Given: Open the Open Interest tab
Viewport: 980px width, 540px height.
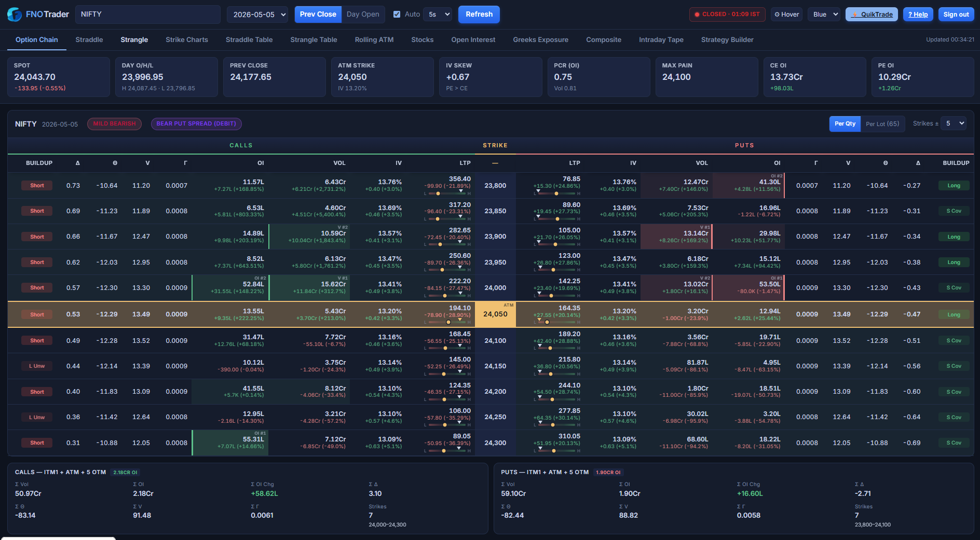Looking at the screenshot, I should pyautogui.click(x=473, y=40).
